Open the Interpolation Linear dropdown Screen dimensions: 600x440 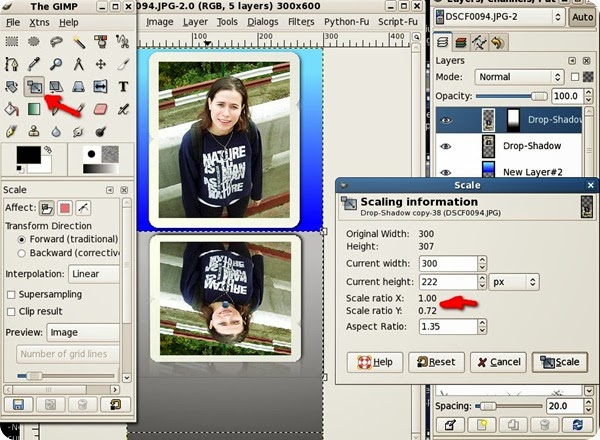pyautogui.click(x=94, y=274)
